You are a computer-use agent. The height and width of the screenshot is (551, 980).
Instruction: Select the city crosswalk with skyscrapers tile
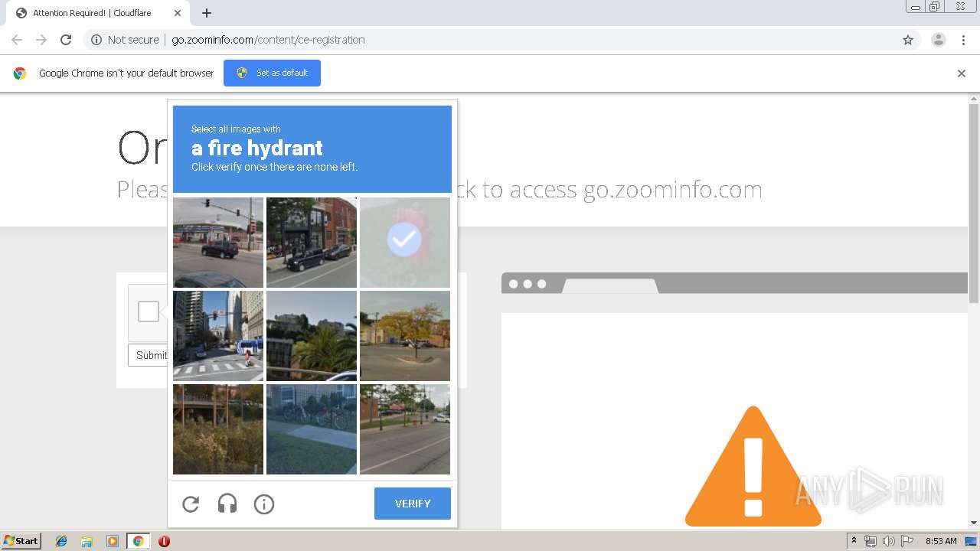pos(218,336)
